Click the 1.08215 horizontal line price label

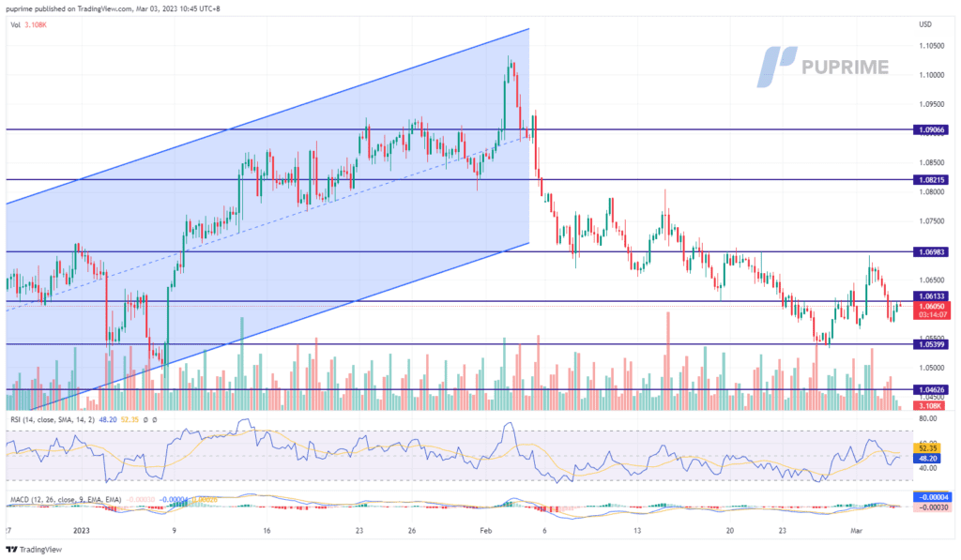click(x=932, y=180)
